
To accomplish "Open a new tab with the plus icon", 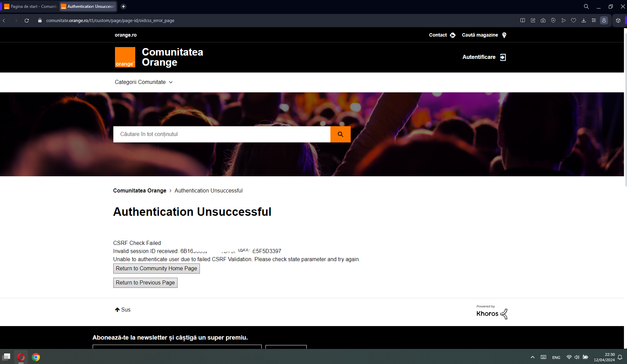I will 123,6.
